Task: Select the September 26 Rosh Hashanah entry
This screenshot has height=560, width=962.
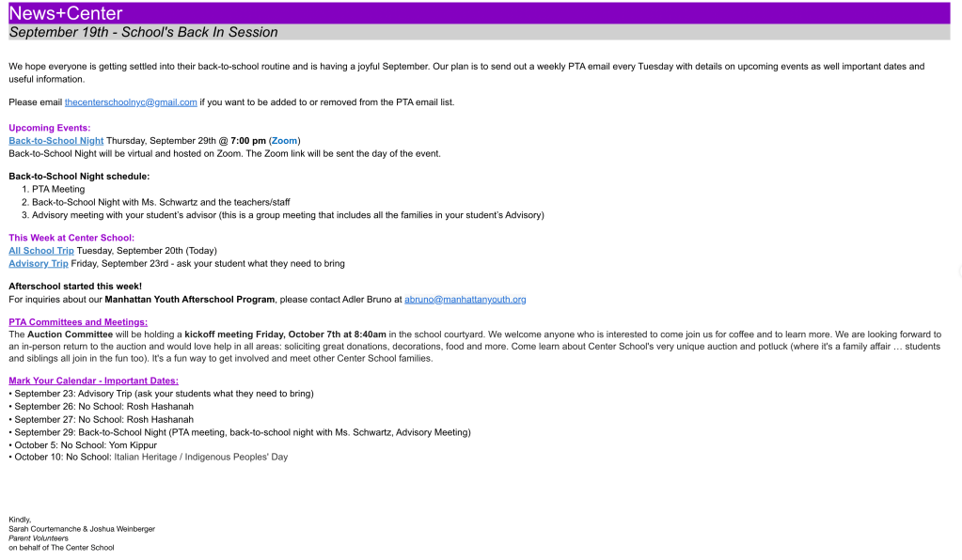Action: tap(103, 407)
